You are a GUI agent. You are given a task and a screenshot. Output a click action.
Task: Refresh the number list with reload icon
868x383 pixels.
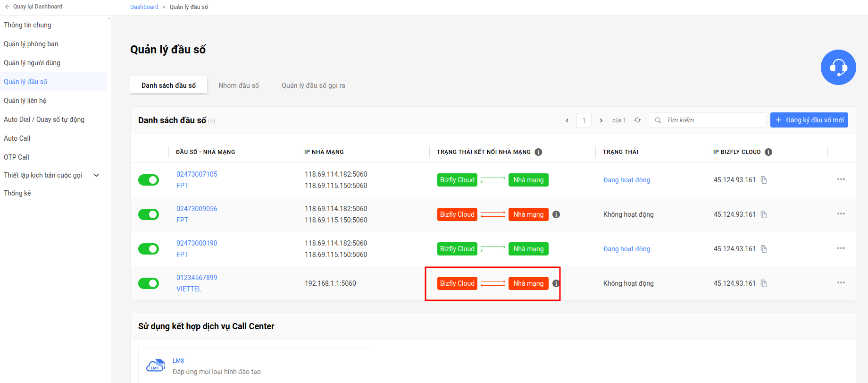coord(637,120)
